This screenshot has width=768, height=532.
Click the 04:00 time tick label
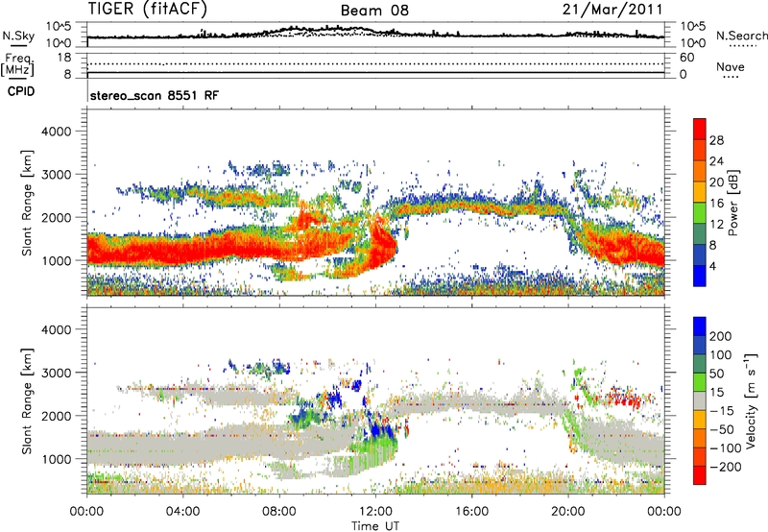pos(182,512)
